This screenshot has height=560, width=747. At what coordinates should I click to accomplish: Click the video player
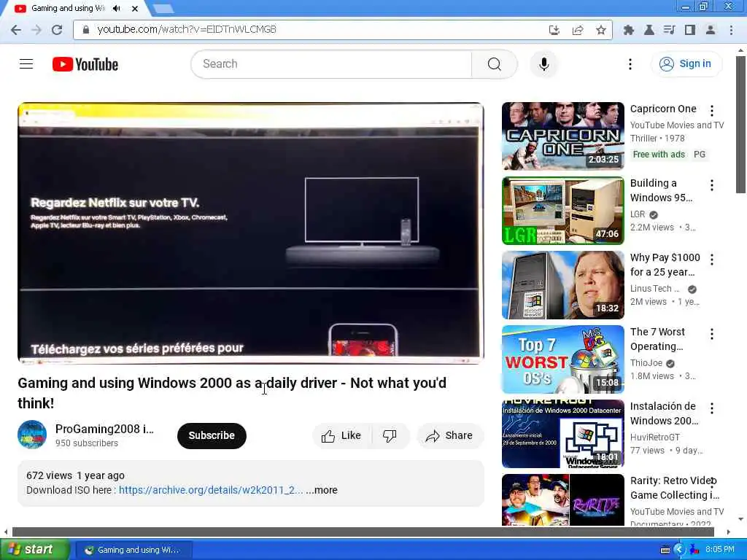pos(251,233)
